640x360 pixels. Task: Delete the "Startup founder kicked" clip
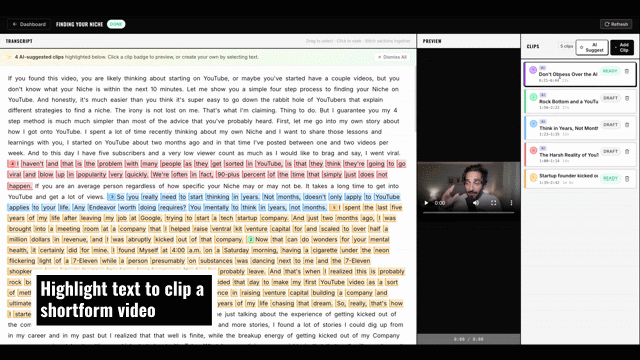coord(627,178)
